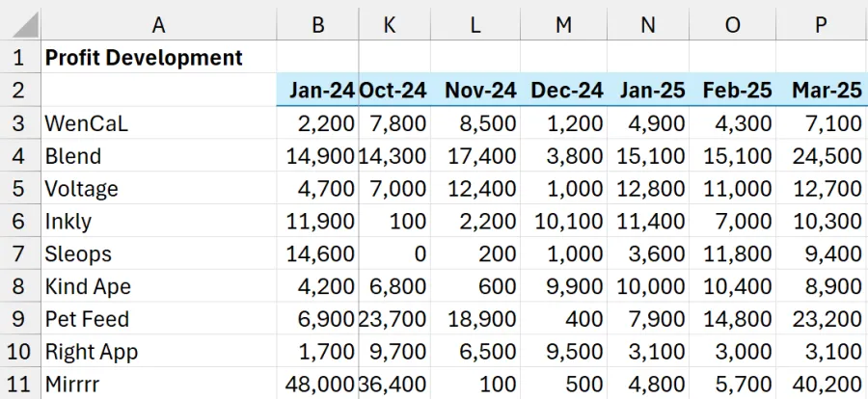Click Pet Feed's Oct-24 value 23,700
Screen dimensions: 868x399
point(394,318)
